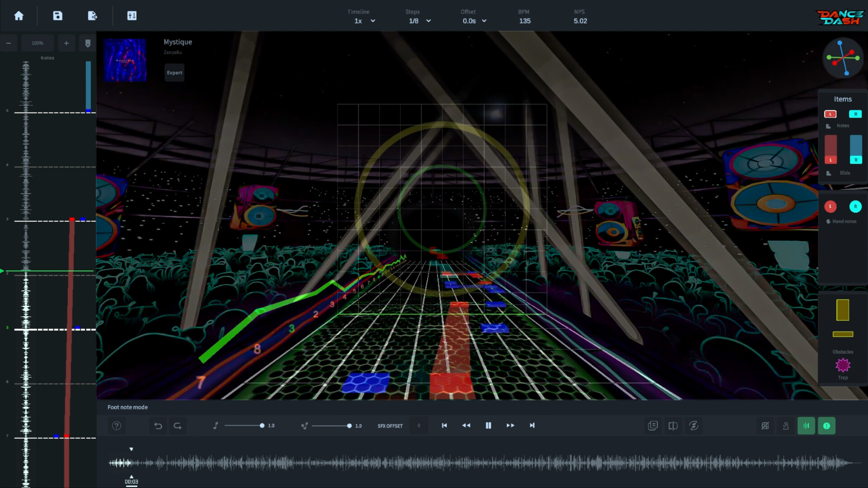Screen dimensions: 868x488
Task: Select the Trap obstacle item
Action: [x=843, y=365]
